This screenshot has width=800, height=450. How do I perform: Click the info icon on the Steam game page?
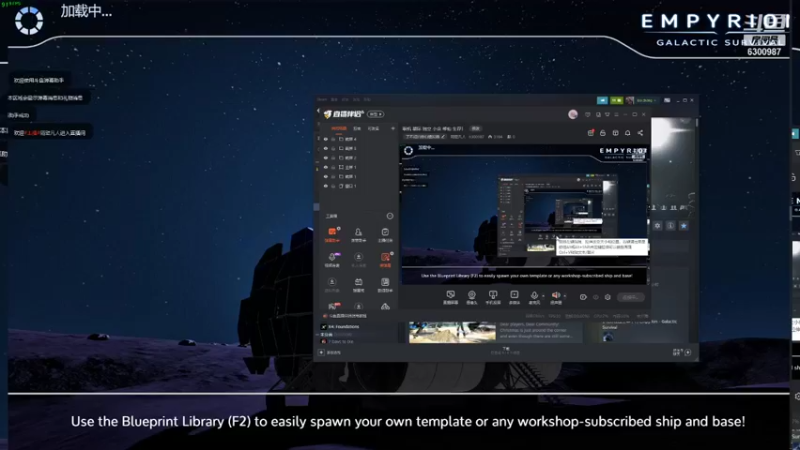(670, 226)
